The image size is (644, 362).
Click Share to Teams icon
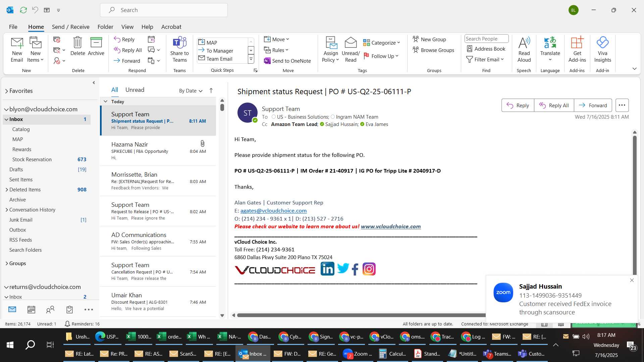[179, 49]
